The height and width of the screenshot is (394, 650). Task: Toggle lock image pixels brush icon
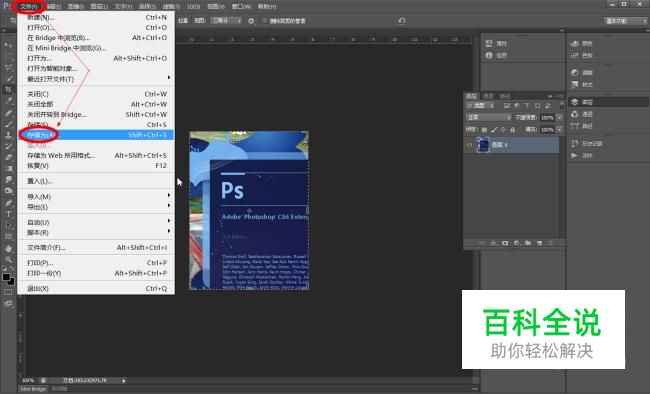tap(494, 129)
